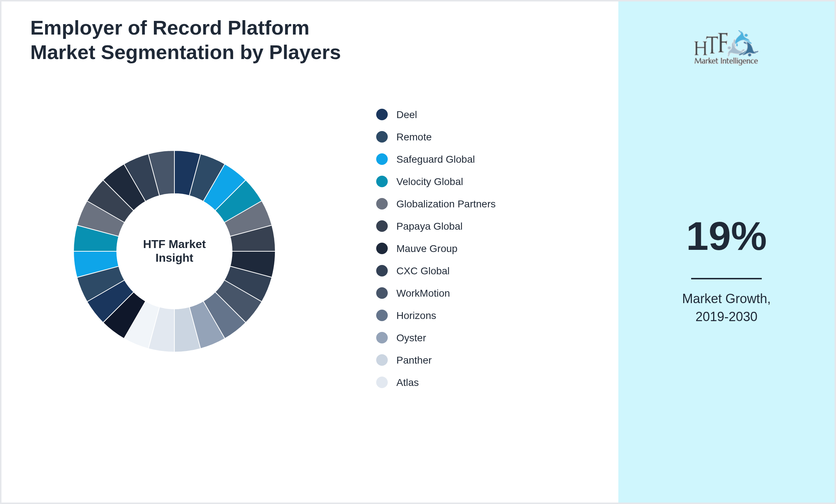Click the Atlas legend color dot
Viewport: 836px width, 504px height.
tap(382, 382)
